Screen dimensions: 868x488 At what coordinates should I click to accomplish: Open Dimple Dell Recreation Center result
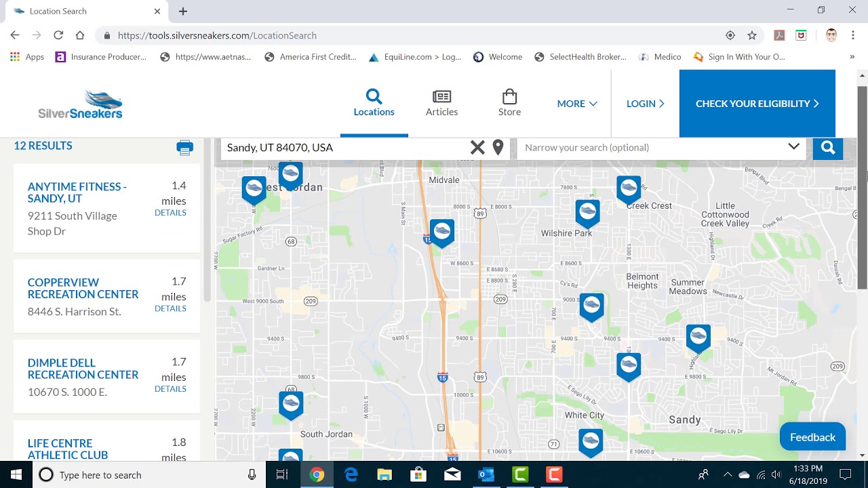tap(83, 369)
